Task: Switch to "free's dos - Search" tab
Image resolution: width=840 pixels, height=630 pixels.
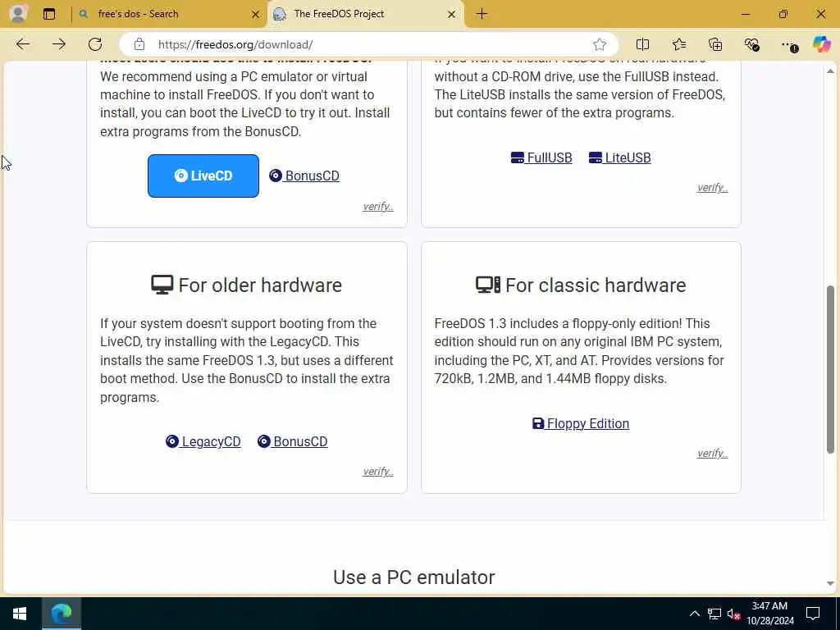Action: click(x=169, y=14)
